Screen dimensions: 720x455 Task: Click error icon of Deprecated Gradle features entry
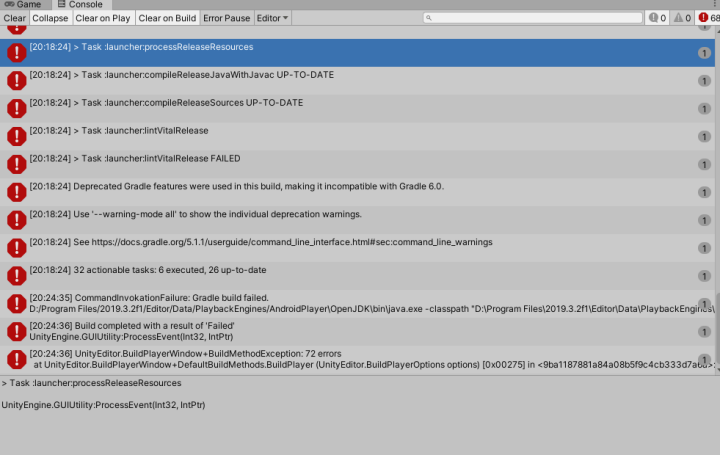(x=16, y=192)
